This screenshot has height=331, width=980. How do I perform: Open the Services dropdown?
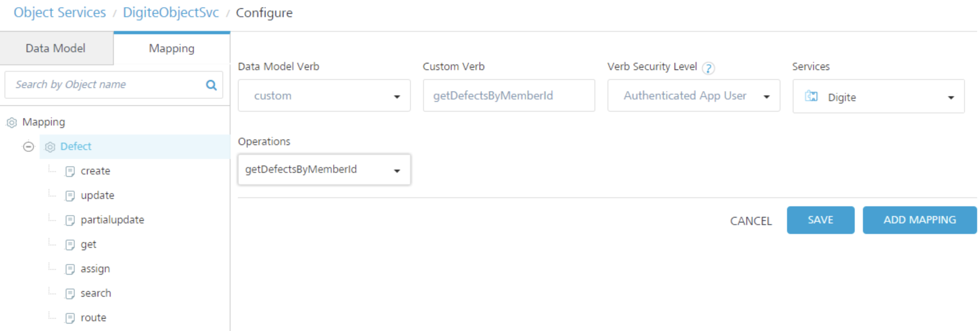coord(878,97)
